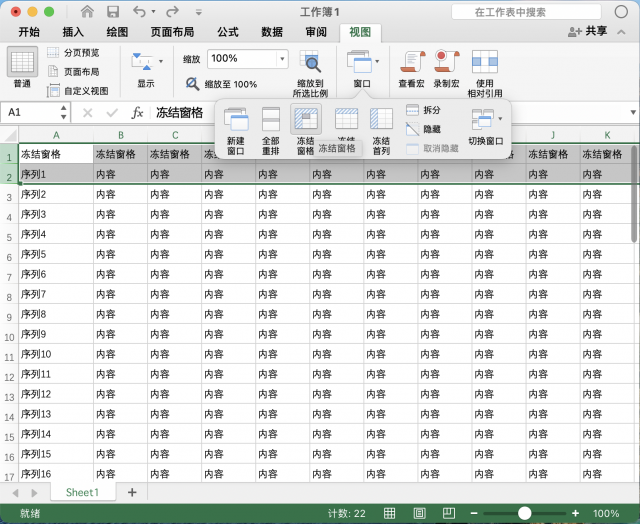Image resolution: width=640 pixels, height=524 pixels.
Task: Go to the previous sheet arrow
Action: pyautogui.click(x=16, y=493)
